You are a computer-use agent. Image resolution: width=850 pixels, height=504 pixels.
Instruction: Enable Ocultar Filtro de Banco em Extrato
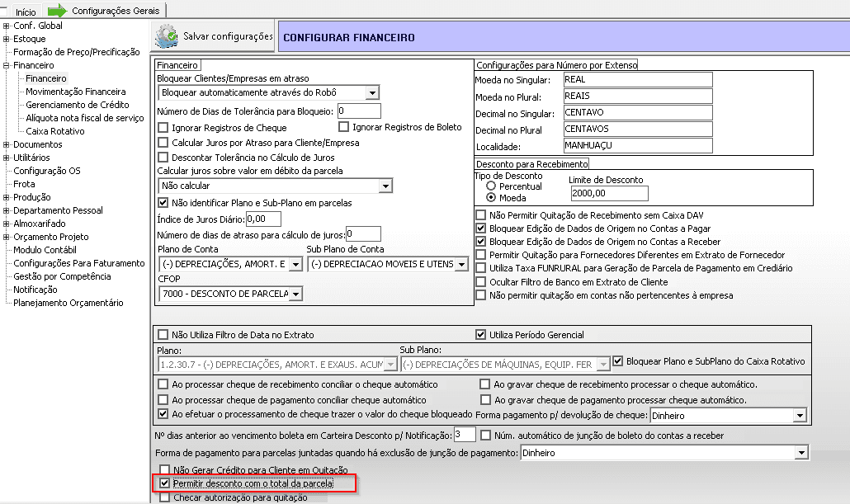click(481, 282)
